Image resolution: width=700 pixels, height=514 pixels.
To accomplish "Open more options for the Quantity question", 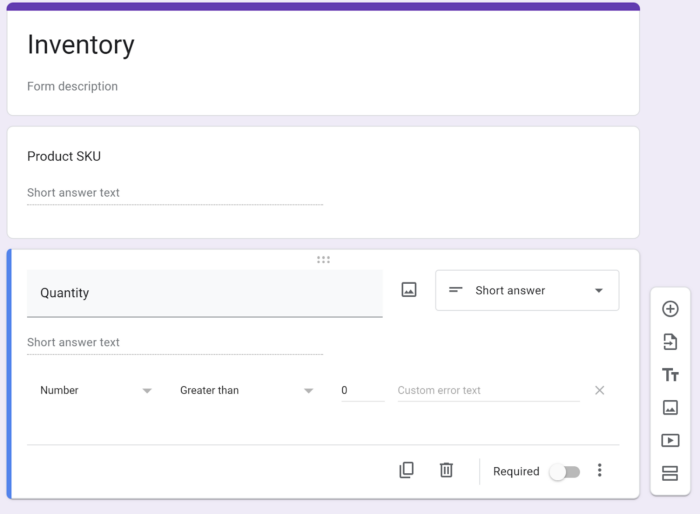I will (600, 470).
